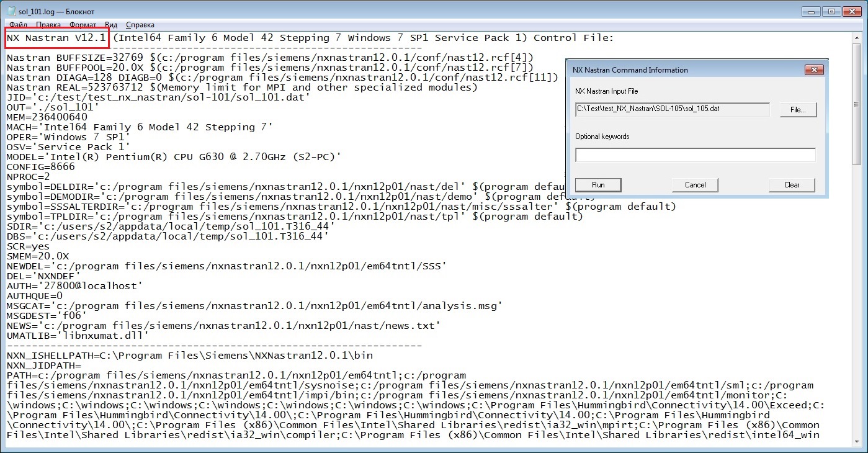The height and width of the screenshot is (453, 868).
Task: Open the Формат menu
Action: click(83, 25)
